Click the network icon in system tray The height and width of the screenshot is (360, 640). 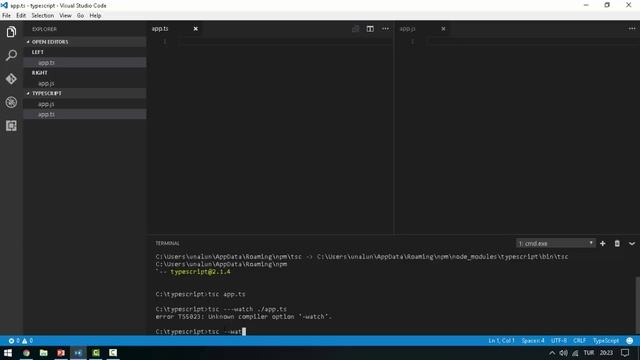[575, 353]
